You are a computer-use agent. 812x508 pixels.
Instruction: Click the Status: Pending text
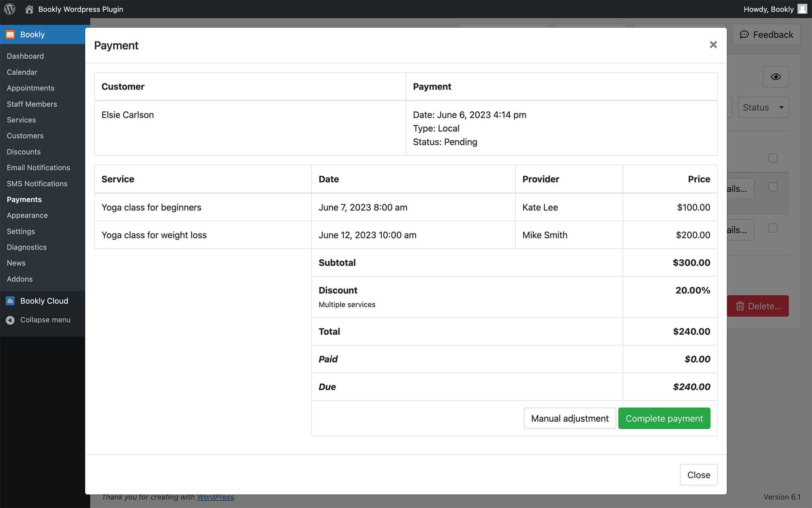click(x=445, y=142)
